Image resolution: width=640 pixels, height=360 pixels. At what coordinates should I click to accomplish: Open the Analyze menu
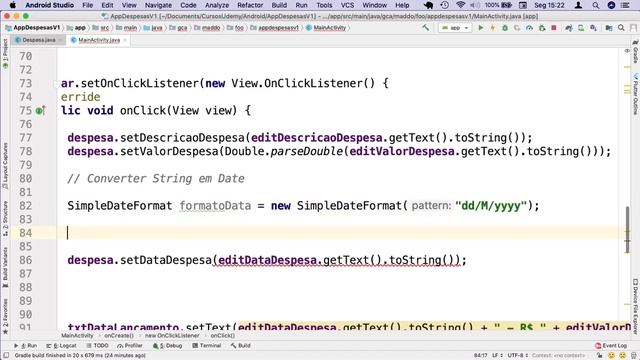(x=217, y=5)
